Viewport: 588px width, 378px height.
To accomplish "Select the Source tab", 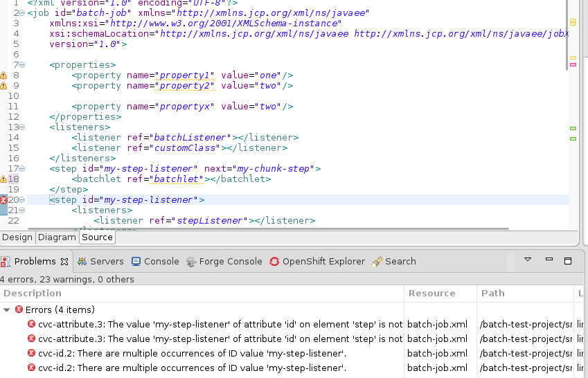I will tap(97, 237).
